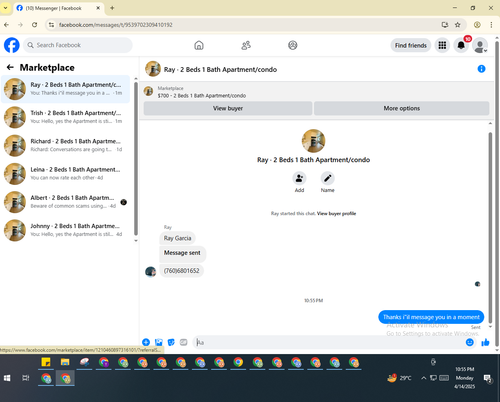Viewport: 500px width, 402px height.
Task: Open Friends icon in top navigation
Action: pyautogui.click(x=246, y=45)
